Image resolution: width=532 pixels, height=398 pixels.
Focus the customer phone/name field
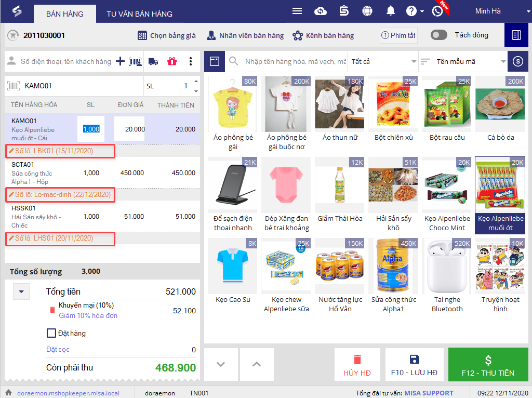click(x=66, y=61)
